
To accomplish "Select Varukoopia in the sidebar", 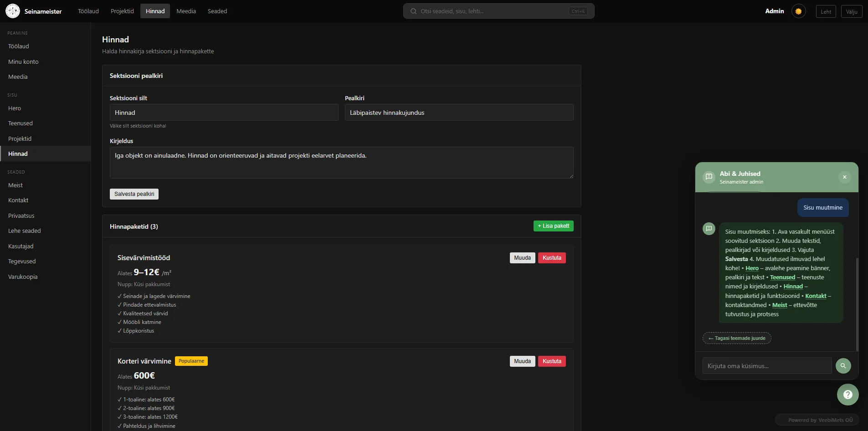I will [x=23, y=277].
